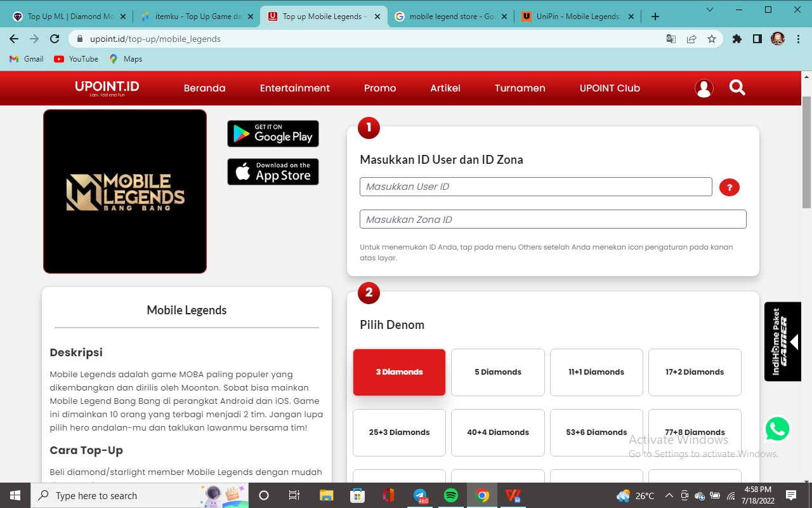The width and height of the screenshot is (812, 508).
Task: Click the translate page icon
Action: click(x=671, y=39)
